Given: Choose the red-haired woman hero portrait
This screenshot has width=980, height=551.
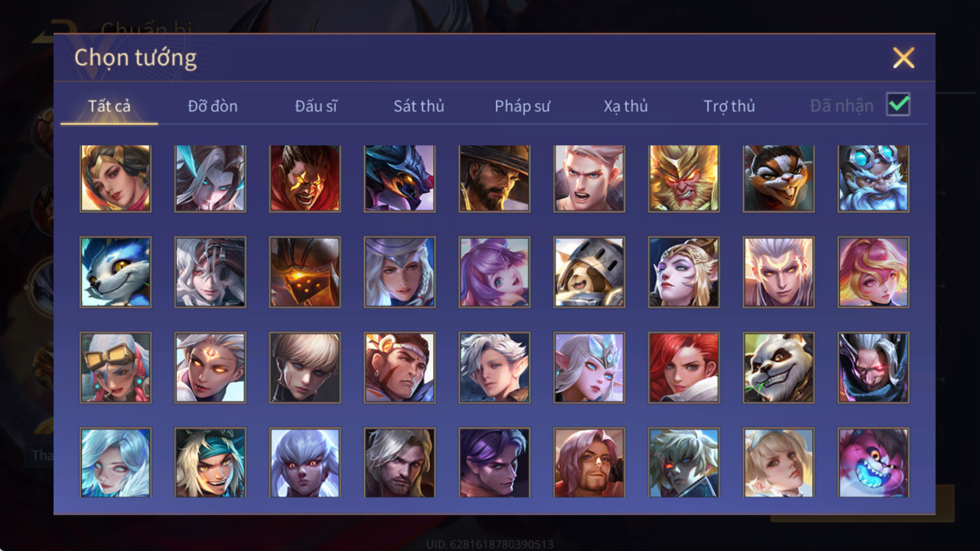Looking at the screenshot, I should [684, 367].
